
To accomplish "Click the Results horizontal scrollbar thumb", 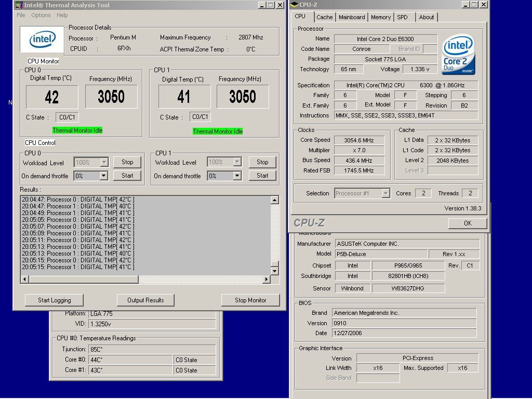I will click(84, 279).
